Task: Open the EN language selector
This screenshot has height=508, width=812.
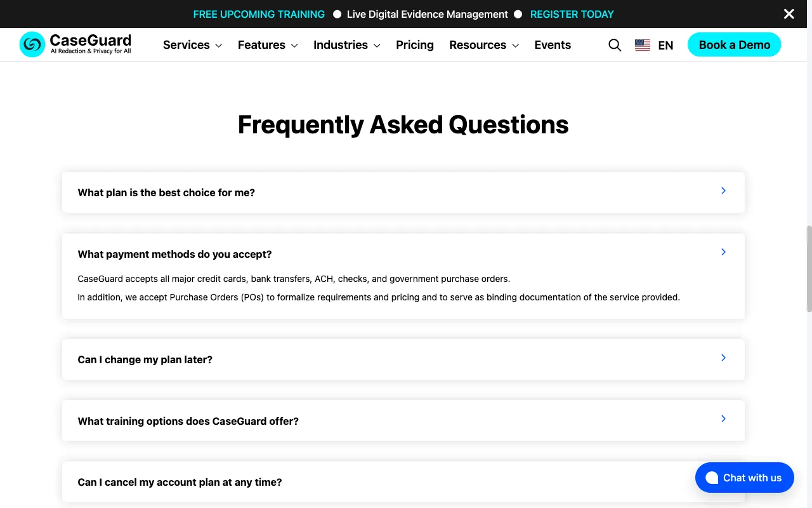Action: [x=665, y=45]
